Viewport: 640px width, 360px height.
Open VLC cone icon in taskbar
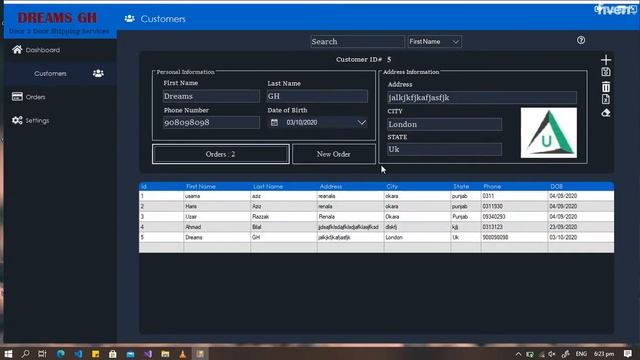(182, 354)
